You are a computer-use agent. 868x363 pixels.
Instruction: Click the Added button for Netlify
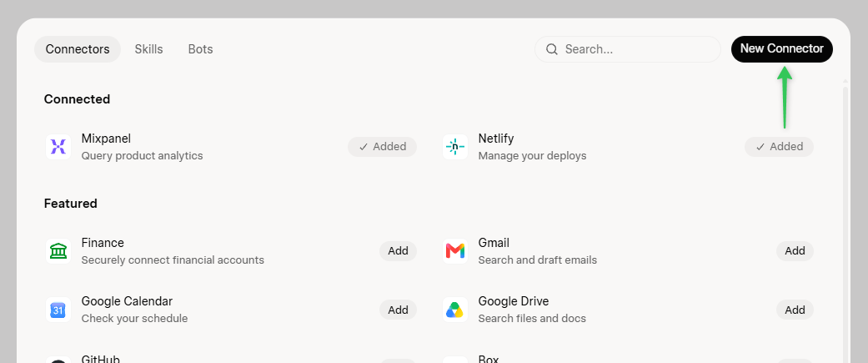click(x=779, y=147)
